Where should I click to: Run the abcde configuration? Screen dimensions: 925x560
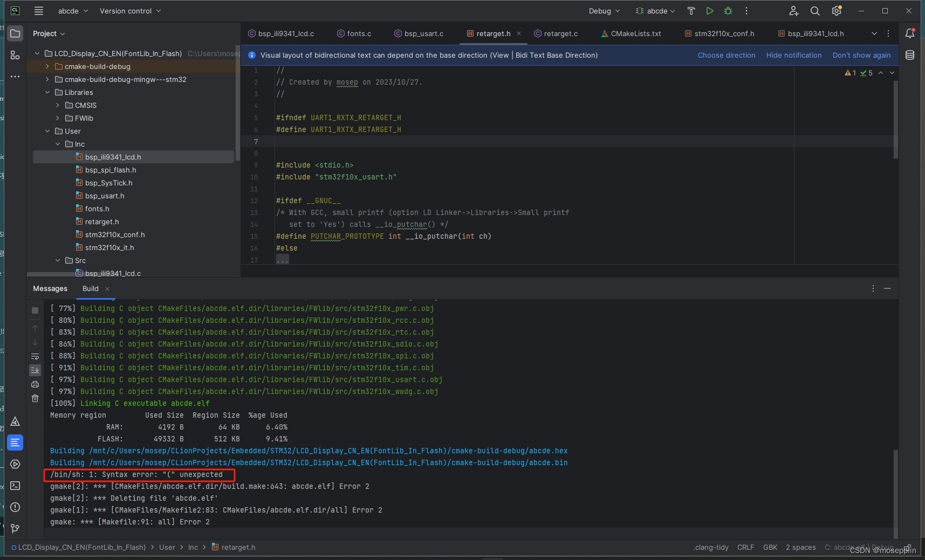pos(709,11)
